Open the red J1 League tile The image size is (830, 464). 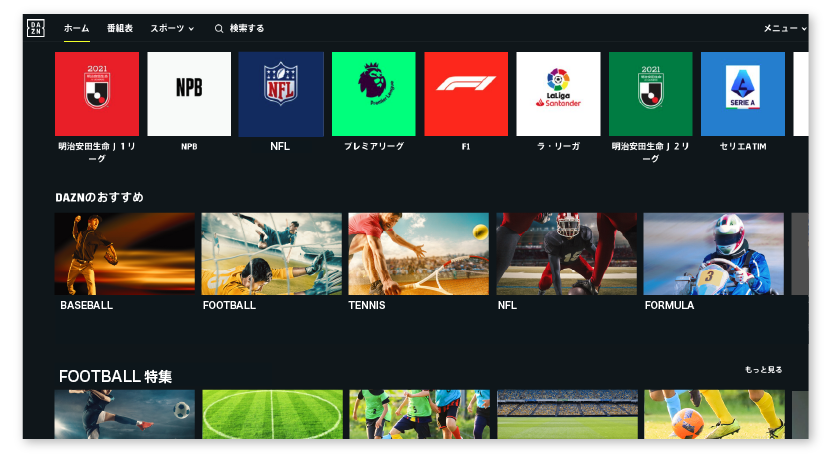(97, 94)
